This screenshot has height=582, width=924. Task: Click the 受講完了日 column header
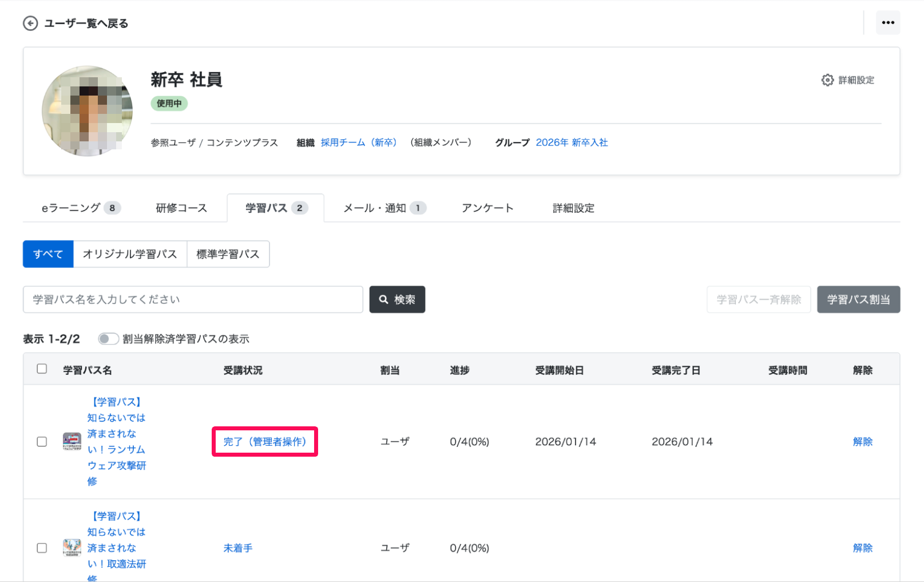click(x=676, y=370)
